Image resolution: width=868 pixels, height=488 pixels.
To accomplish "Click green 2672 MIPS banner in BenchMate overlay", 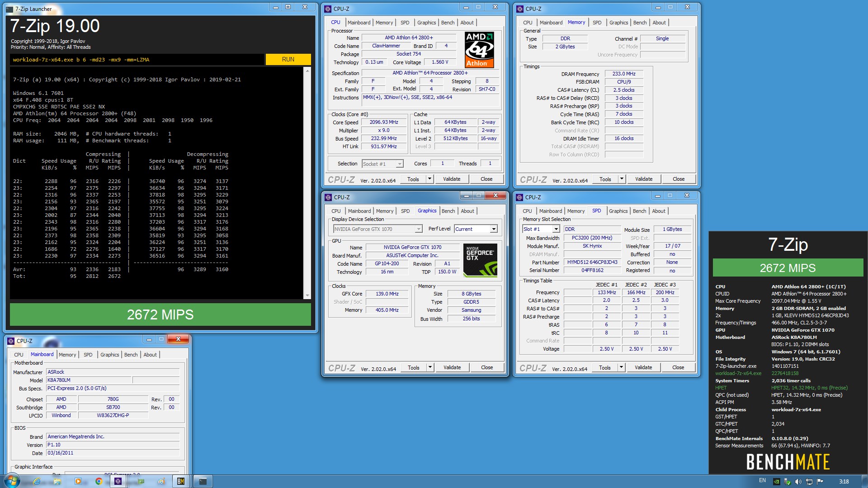I will 788,267.
